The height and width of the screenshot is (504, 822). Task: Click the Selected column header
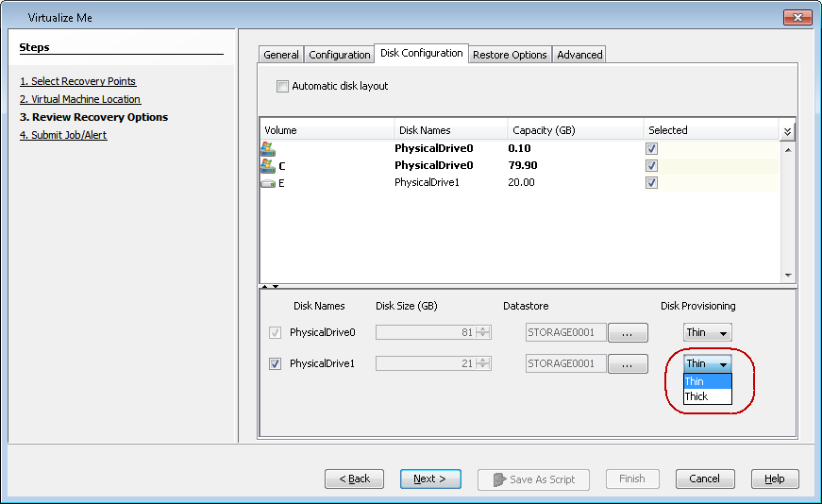[x=711, y=130]
